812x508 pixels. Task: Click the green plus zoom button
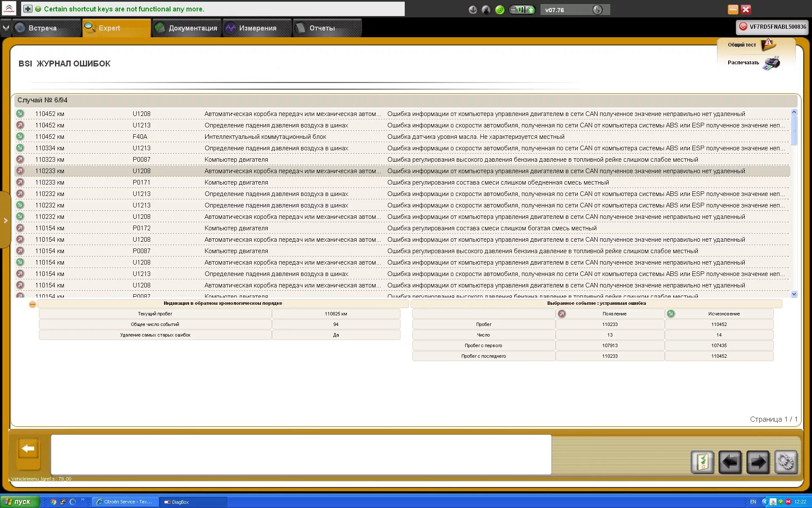pyautogui.click(x=531, y=10)
